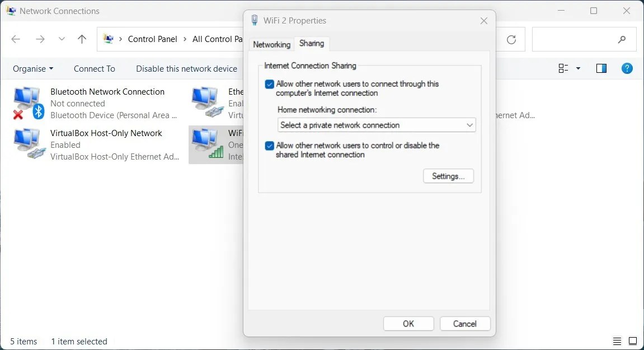Open the Organise menu
The width and height of the screenshot is (644, 350).
(x=32, y=68)
